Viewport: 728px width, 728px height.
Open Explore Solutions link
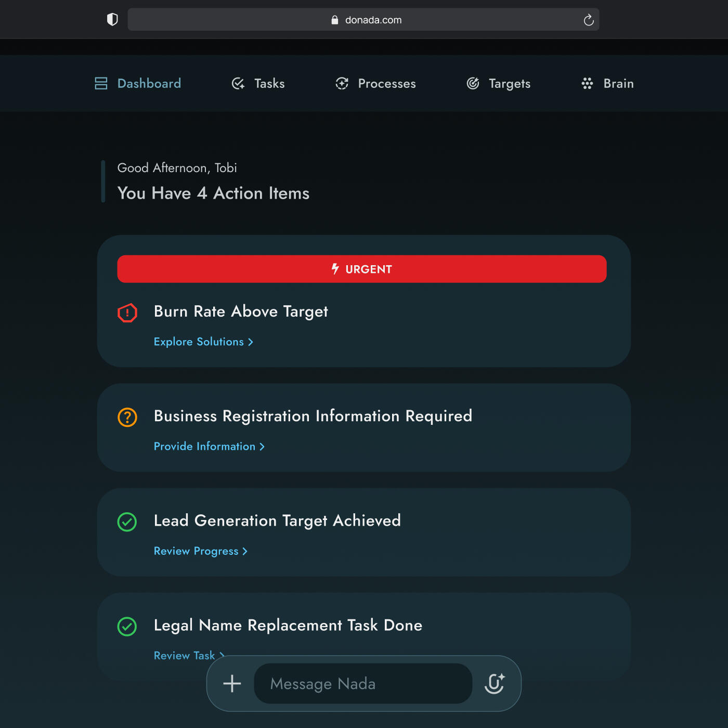203,342
